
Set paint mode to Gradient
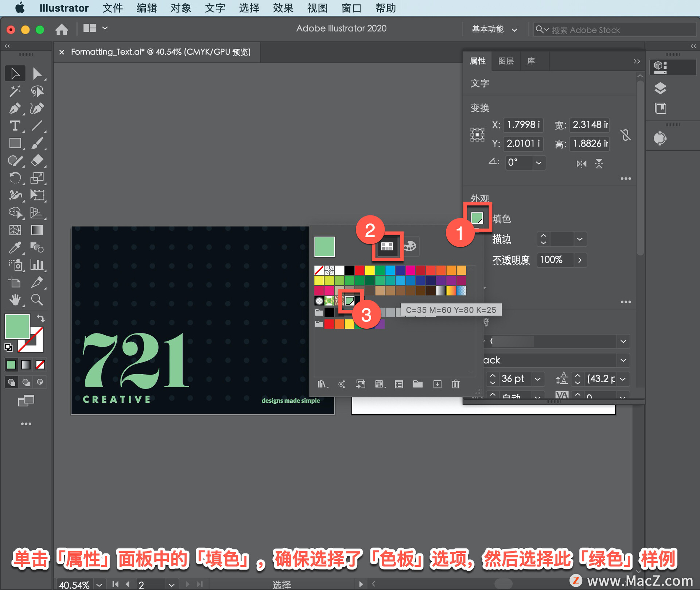coord(26,364)
